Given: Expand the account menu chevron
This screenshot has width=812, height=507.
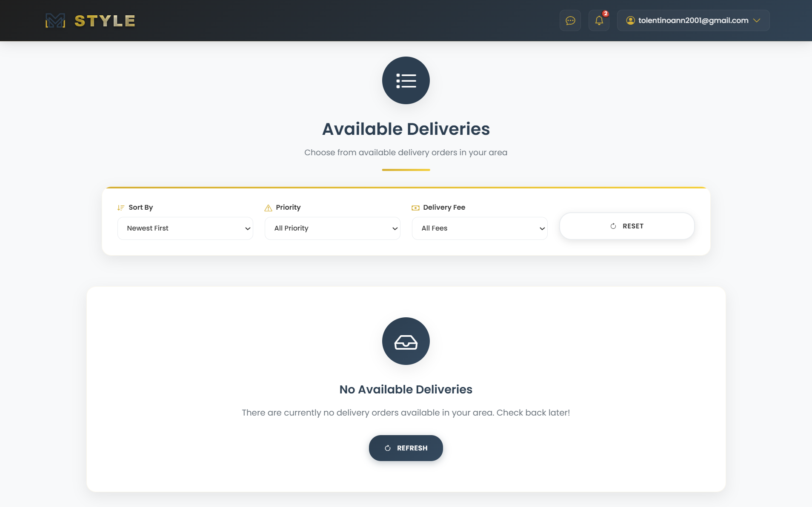Looking at the screenshot, I should pos(757,20).
